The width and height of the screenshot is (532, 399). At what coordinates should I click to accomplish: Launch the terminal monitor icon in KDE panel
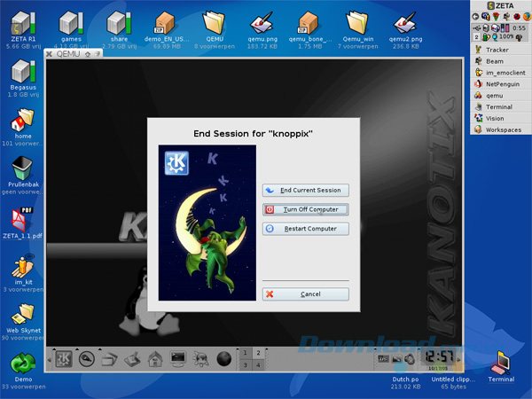click(x=176, y=358)
